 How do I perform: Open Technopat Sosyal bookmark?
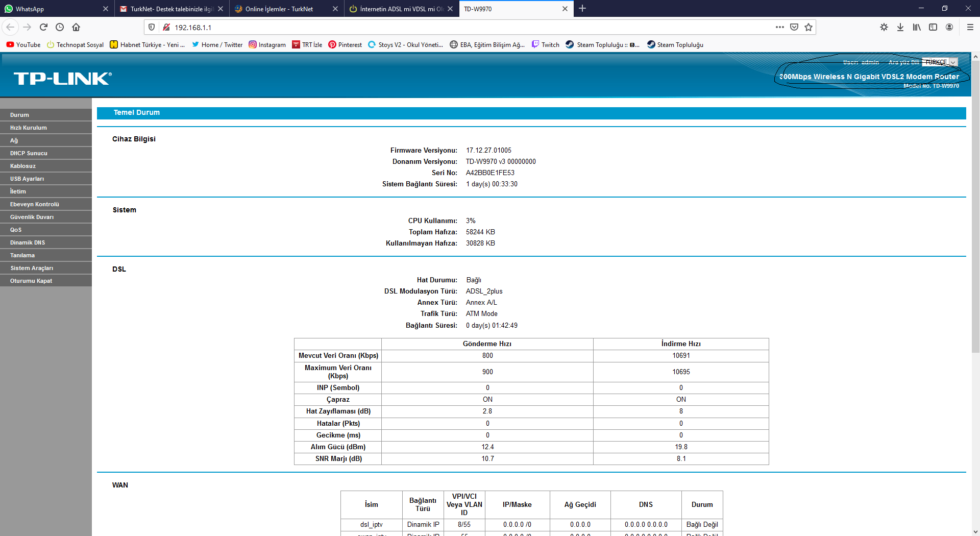point(75,44)
